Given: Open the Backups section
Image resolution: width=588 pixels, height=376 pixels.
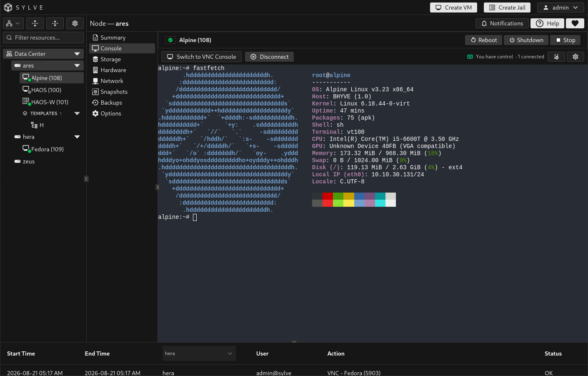Looking at the screenshot, I should pos(122,103).
